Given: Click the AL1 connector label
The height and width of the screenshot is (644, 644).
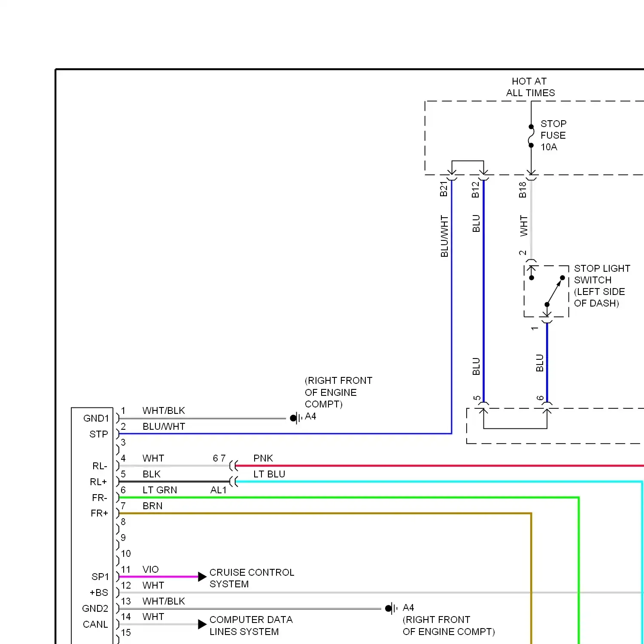Looking at the screenshot, I should [219, 490].
